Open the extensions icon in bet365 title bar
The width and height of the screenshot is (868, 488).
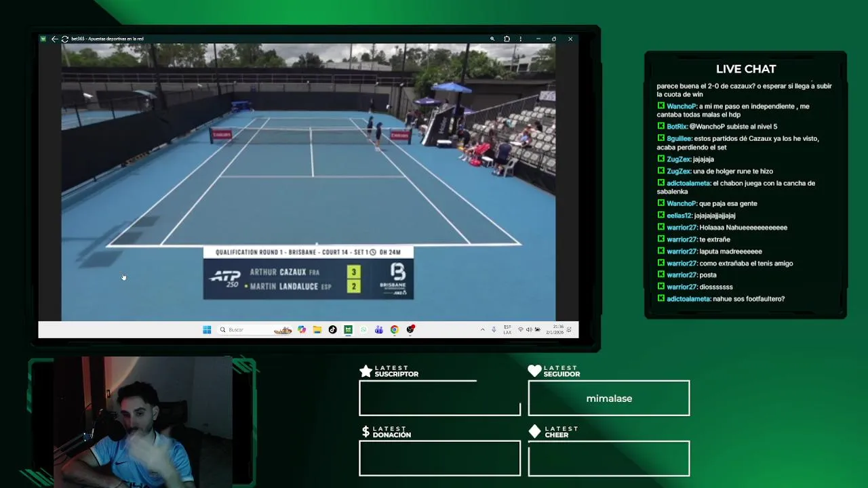[x=507, y=39]
